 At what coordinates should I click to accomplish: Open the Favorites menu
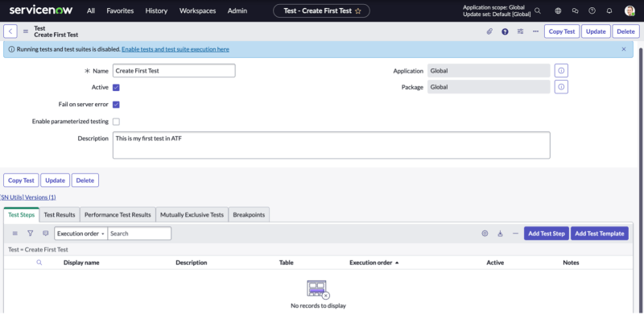120,11
